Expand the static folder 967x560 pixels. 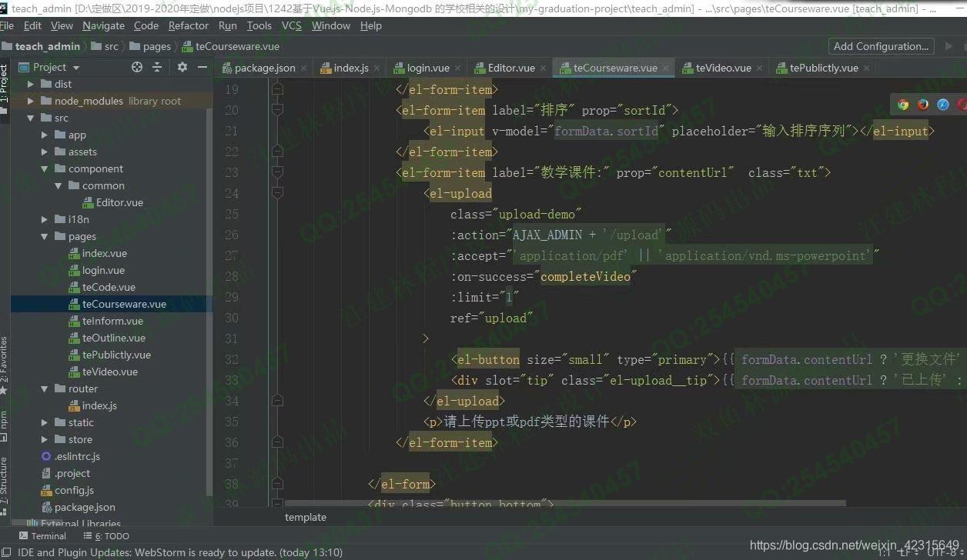click(x=45, y=422)
